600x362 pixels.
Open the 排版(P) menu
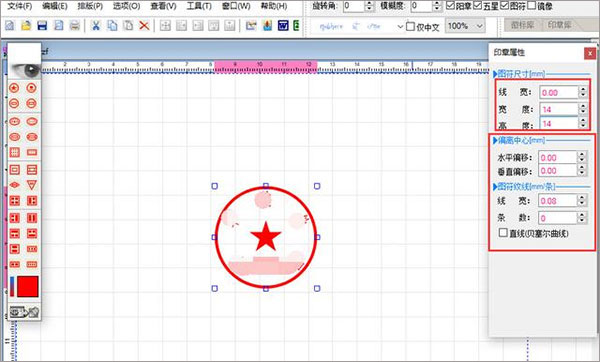pos(90,6)
